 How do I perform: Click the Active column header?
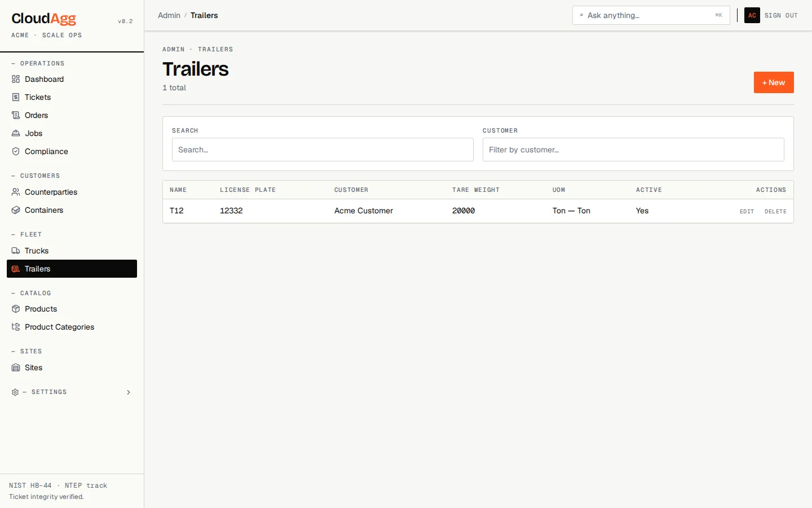(649, 190)
